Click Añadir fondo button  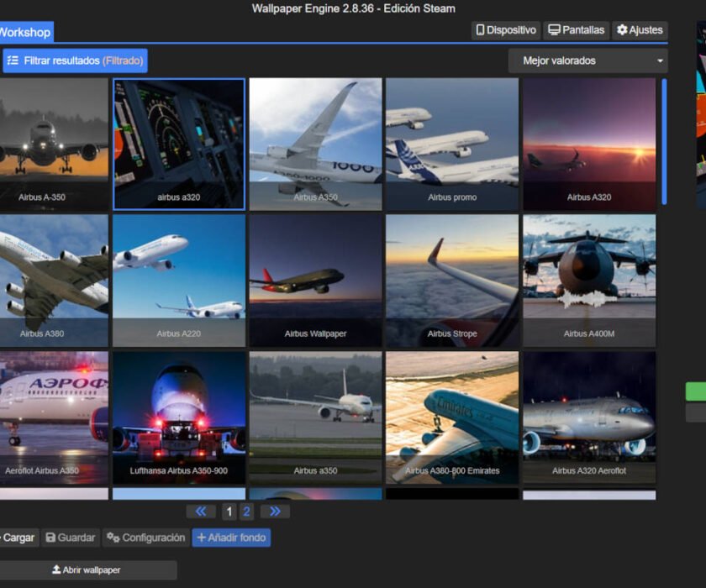point(231,538)
